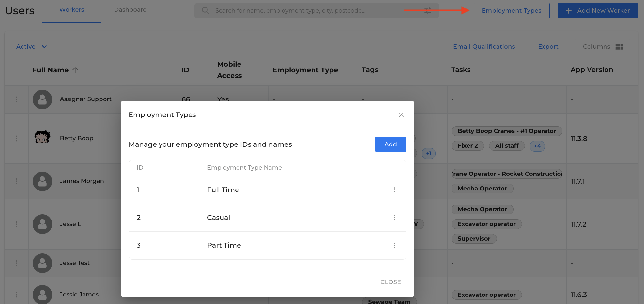This screenshot has width=644, height=304.
Task: Toggle the Full Name ascending sort arrow
Action: coord(75,70)
